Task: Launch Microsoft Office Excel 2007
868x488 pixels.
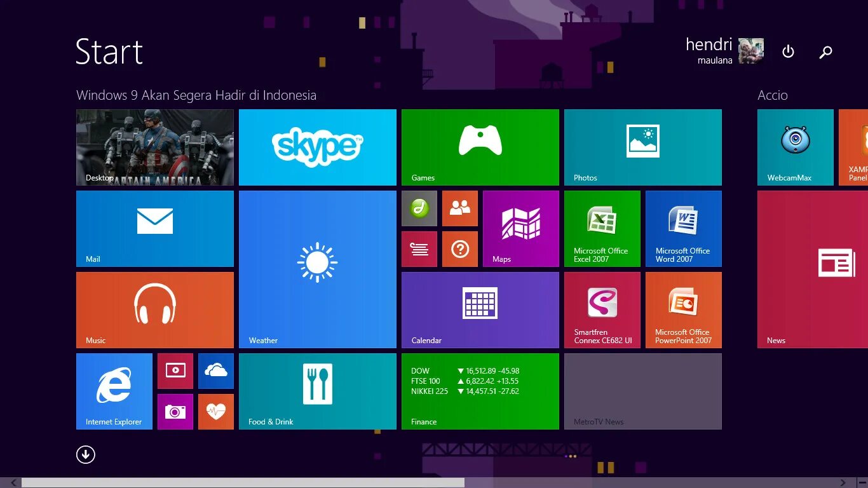Action: (x=602, y=229)
